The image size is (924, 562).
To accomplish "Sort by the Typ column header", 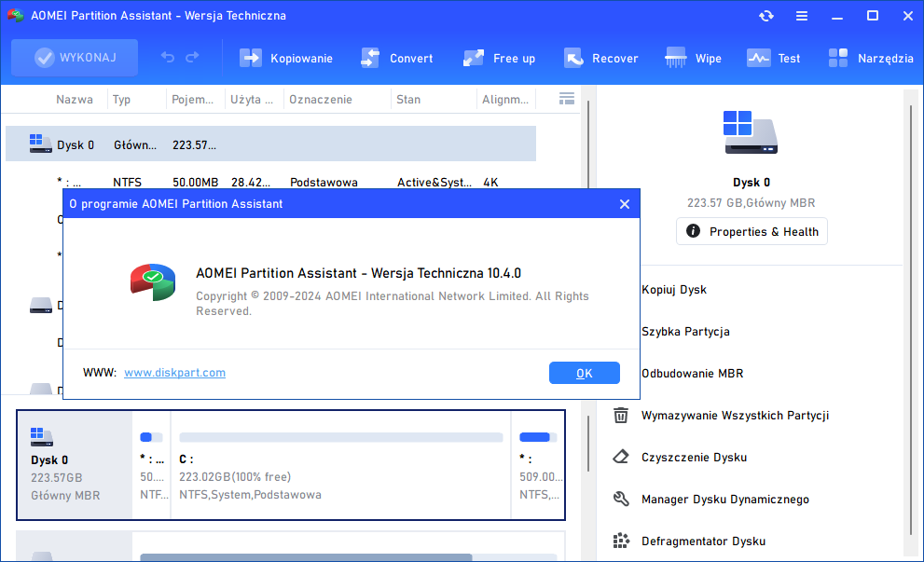I will coord(121,100).
